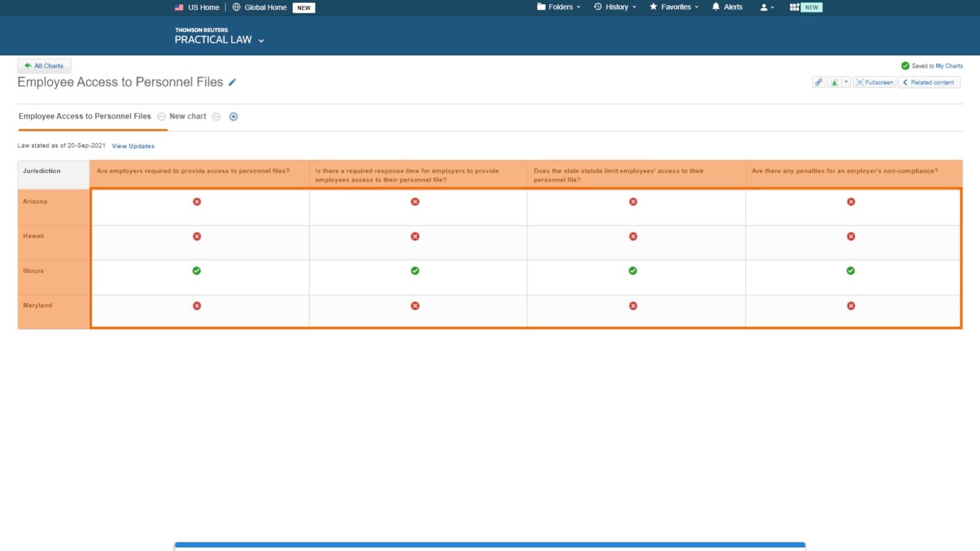Open the Favorites dropdown
This screenshot has width=980, height=551.
click(x=674, y=7)
